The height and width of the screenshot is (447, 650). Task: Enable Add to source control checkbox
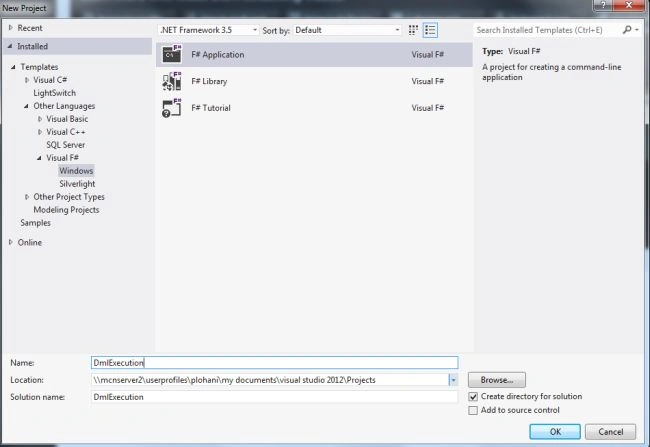click(x=473, y=411)
